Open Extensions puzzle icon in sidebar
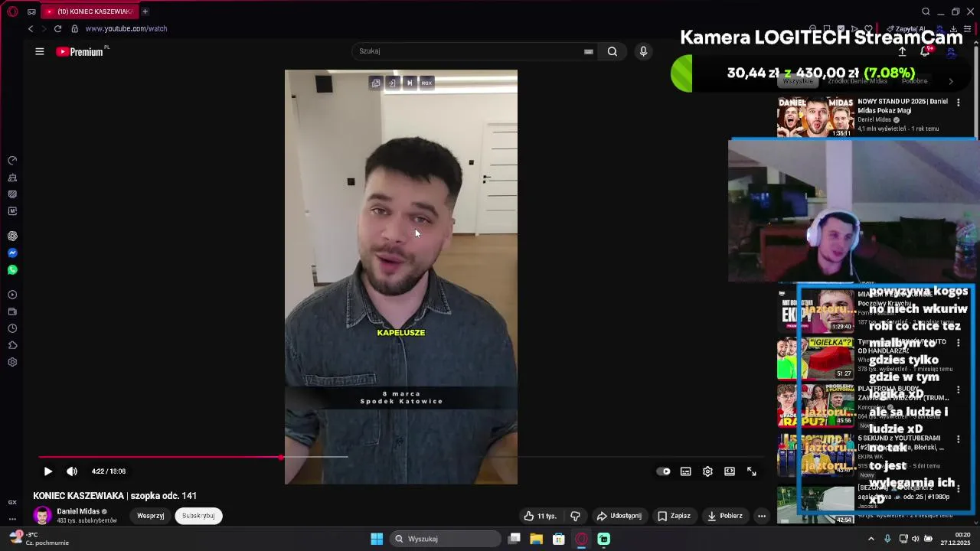 (12, 345)
